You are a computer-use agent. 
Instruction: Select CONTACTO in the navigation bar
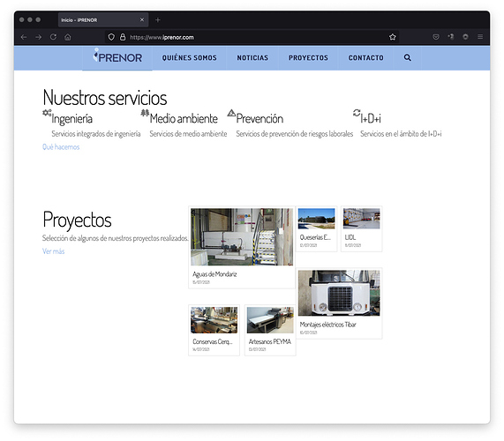tap(366, 58)
